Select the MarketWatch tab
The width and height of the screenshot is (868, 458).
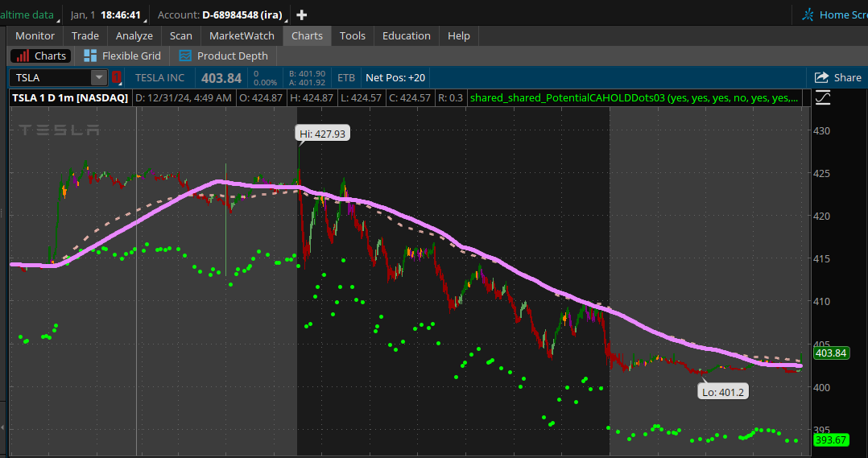click(242, 36)
